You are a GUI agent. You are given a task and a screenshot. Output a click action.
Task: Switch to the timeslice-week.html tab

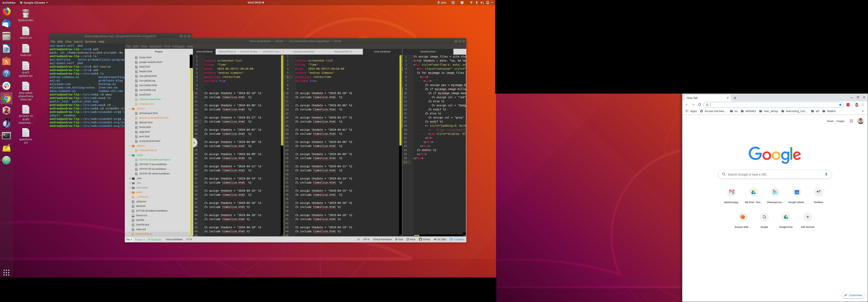click(303, 51)
